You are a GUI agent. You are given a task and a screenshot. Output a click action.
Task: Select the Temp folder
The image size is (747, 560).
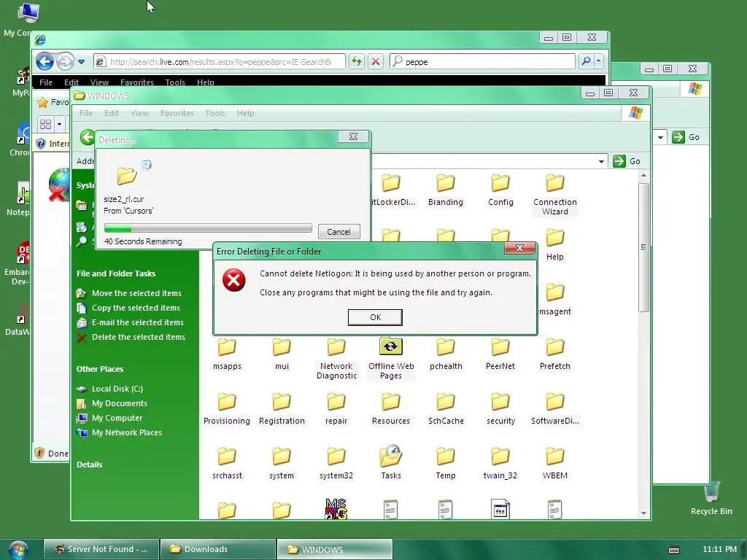point(446,464)
